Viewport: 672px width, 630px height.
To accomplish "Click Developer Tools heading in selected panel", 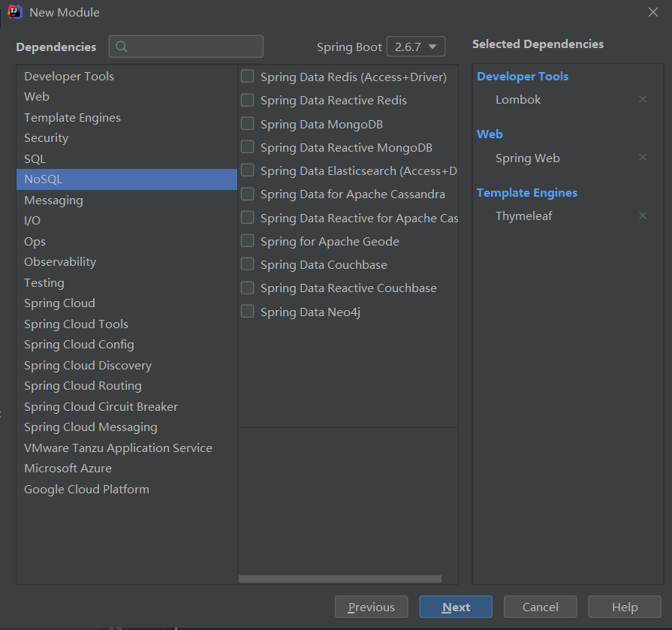I will pyautogui.click(x=523, y=77).
